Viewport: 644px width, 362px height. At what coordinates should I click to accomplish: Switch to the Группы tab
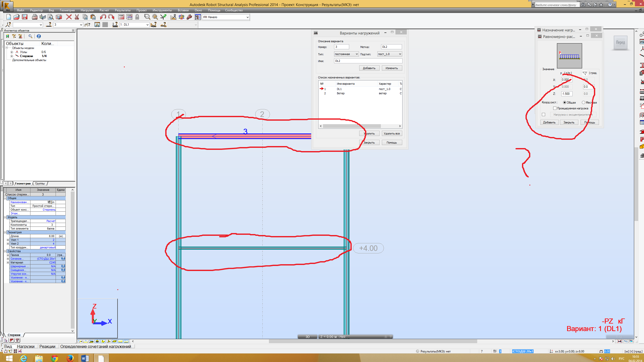(40, 184)
